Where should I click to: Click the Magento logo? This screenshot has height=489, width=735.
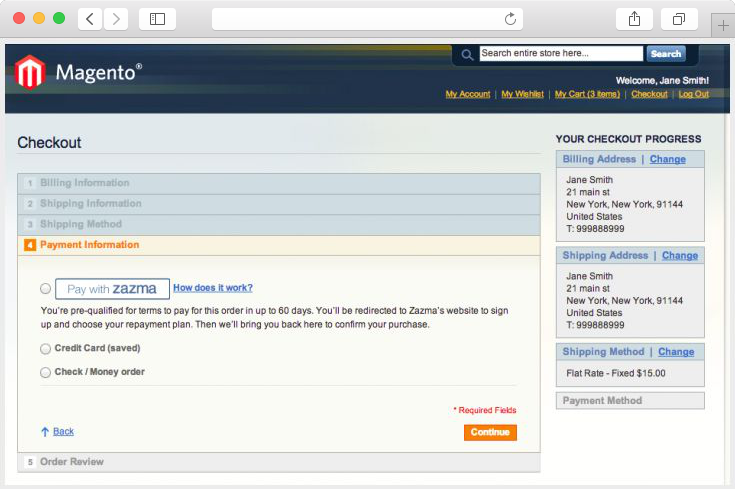[x=78, y=73]
